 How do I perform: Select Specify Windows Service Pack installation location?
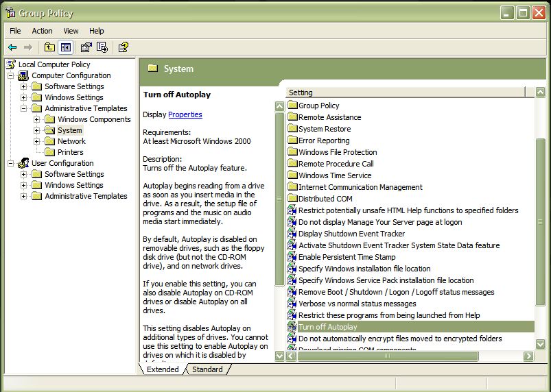381,280
